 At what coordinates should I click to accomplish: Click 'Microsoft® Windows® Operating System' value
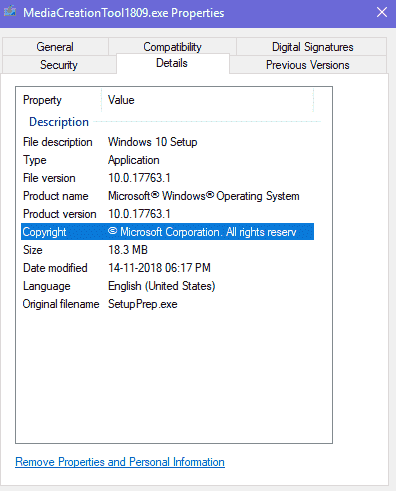(x=204, y=196)
